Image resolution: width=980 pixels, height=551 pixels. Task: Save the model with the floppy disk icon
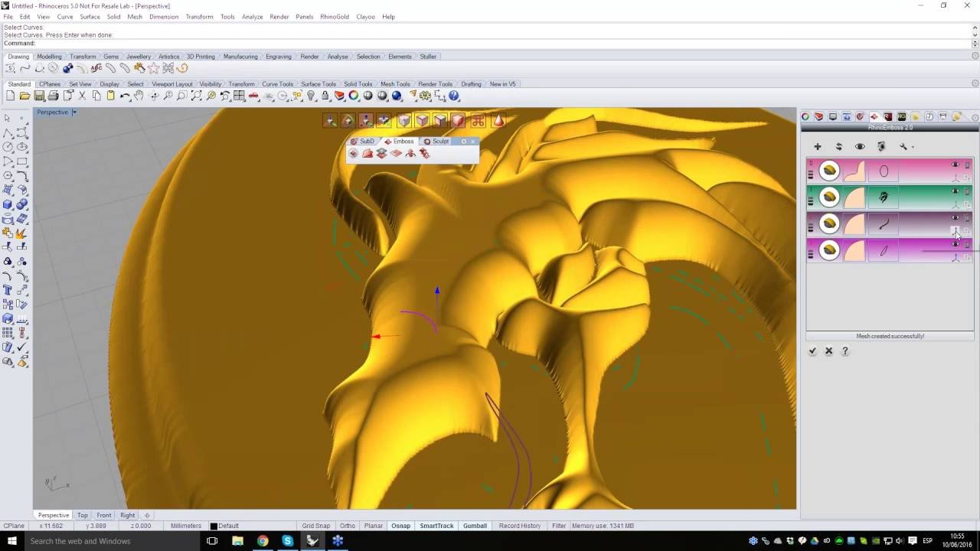click(39, 96)
